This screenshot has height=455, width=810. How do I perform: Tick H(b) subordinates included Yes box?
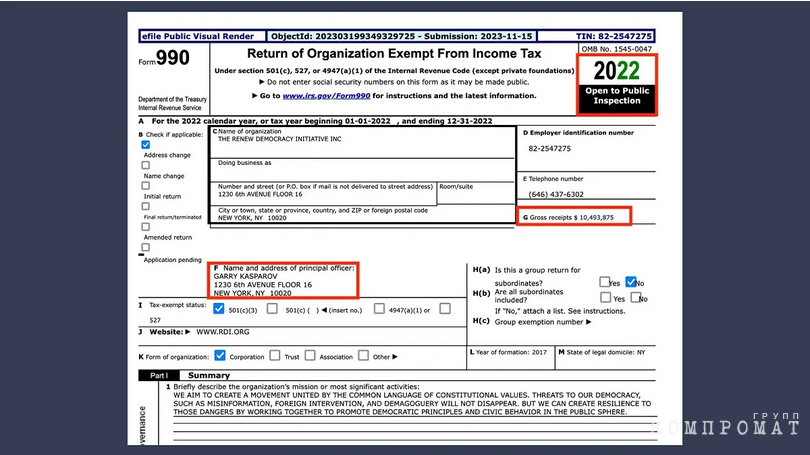click(605, 297)
